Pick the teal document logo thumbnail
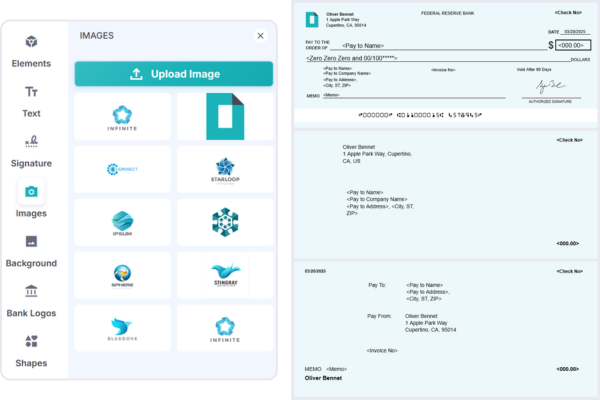 (225, 116)
